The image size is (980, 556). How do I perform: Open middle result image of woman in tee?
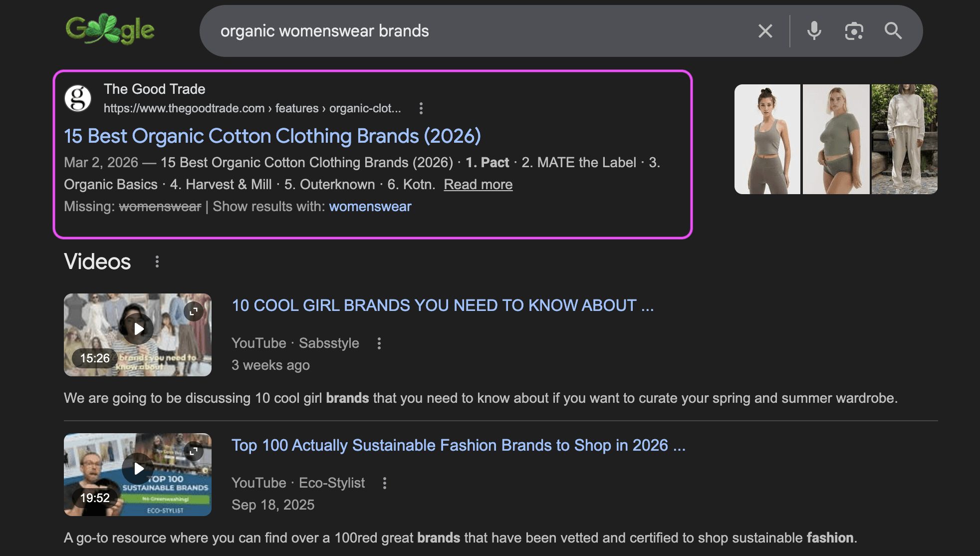[836, 139]
